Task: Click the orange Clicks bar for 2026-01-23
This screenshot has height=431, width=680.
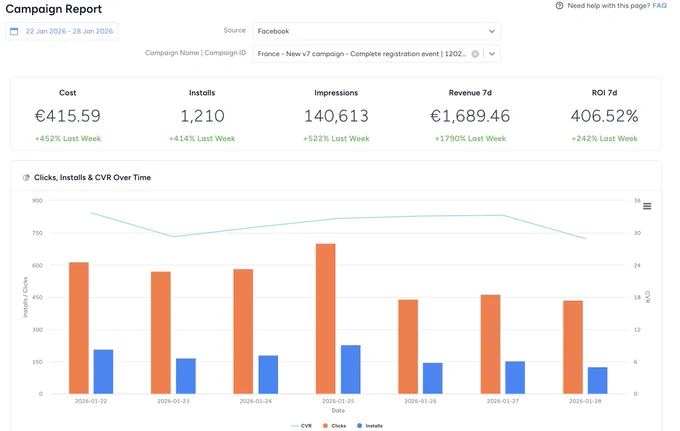Action: tap(161, 333)
